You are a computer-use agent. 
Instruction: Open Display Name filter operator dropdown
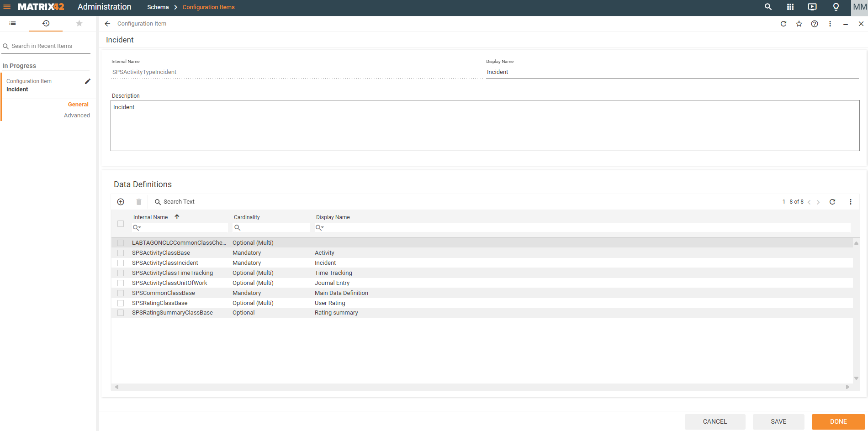click(320, 227)
